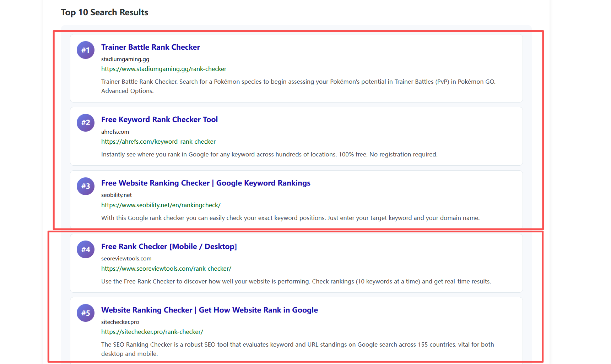Click the Website Ranking Checker sitechecker title
This screenshot has height=364, width=611.
coord(209,310)
